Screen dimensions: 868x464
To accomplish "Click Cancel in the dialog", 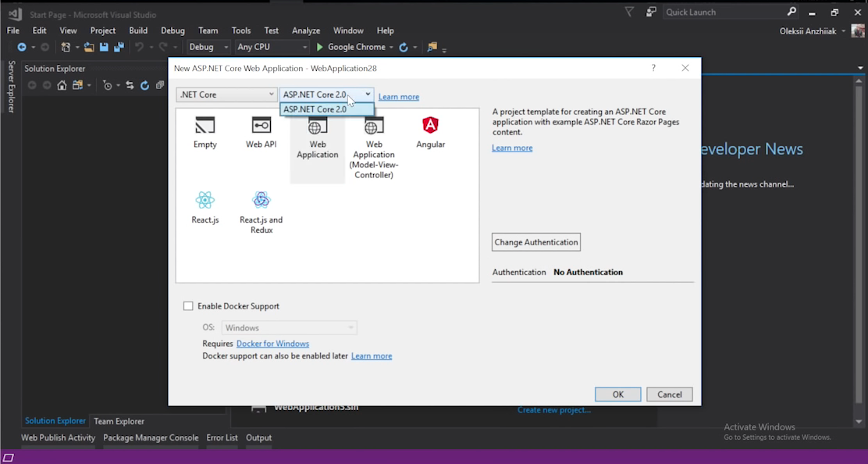I will pos(669,394).
